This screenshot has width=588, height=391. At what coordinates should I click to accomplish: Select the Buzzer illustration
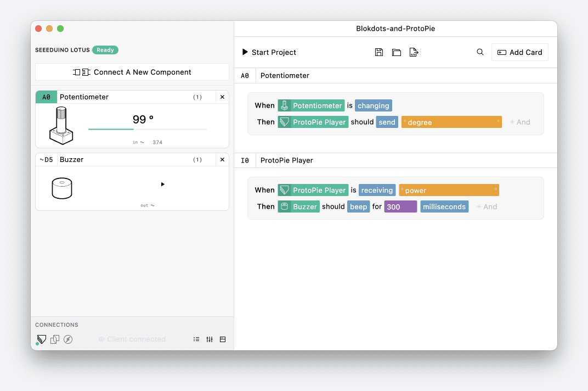(x=62, y=188)
